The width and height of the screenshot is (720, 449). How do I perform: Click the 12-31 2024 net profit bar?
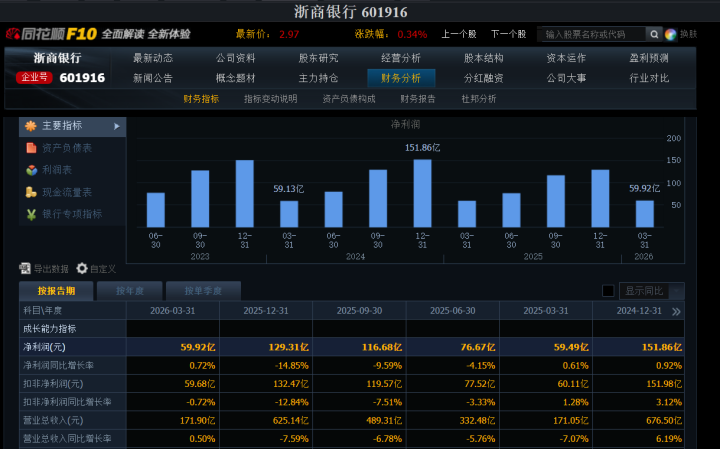click(x=422, y=193)
